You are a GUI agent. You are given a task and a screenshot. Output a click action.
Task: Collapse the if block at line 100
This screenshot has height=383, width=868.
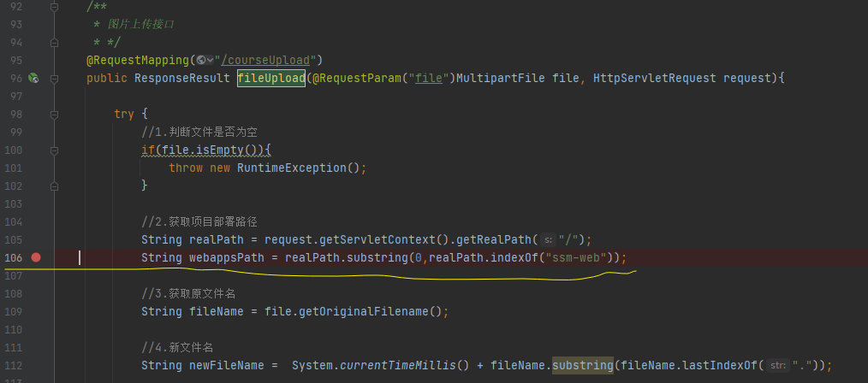(54, 150)
